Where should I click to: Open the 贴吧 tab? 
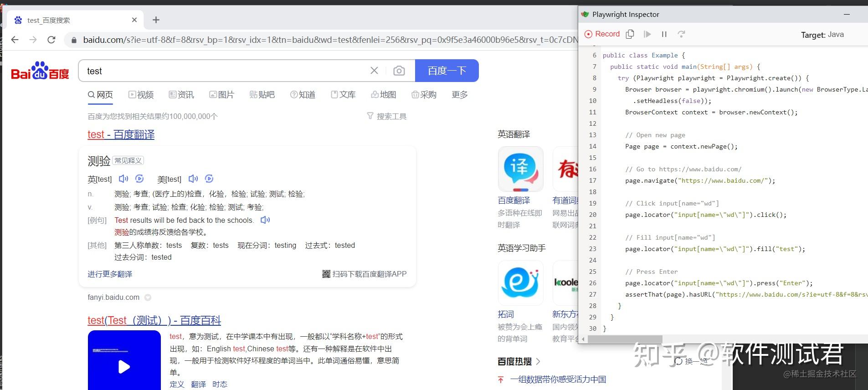coord(262,95)
